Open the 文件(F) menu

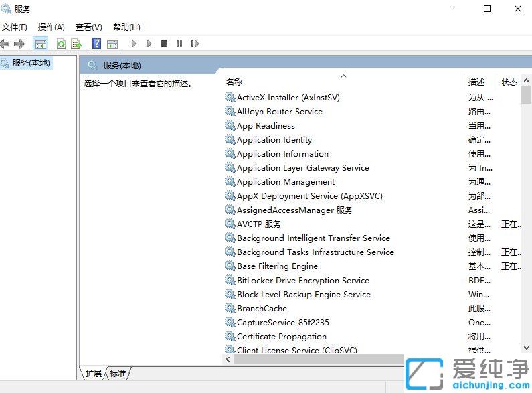(x=14, y=27)
